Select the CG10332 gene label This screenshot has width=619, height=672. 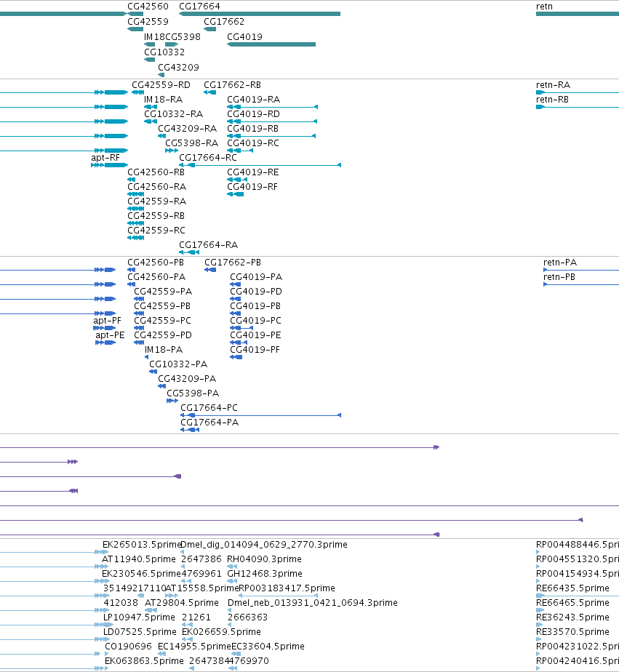pos(164,52)
